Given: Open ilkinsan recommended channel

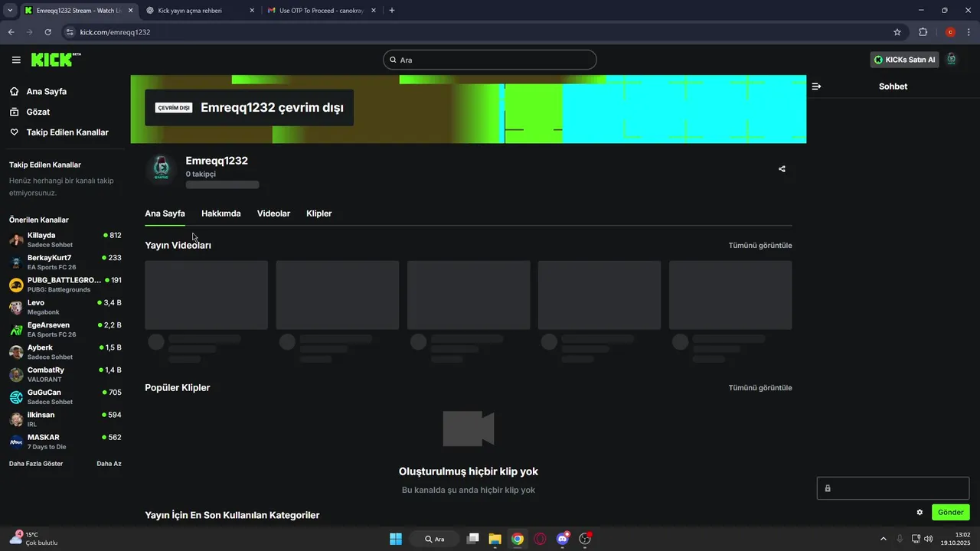Looking at the screenshot, I should pos(65,419).
